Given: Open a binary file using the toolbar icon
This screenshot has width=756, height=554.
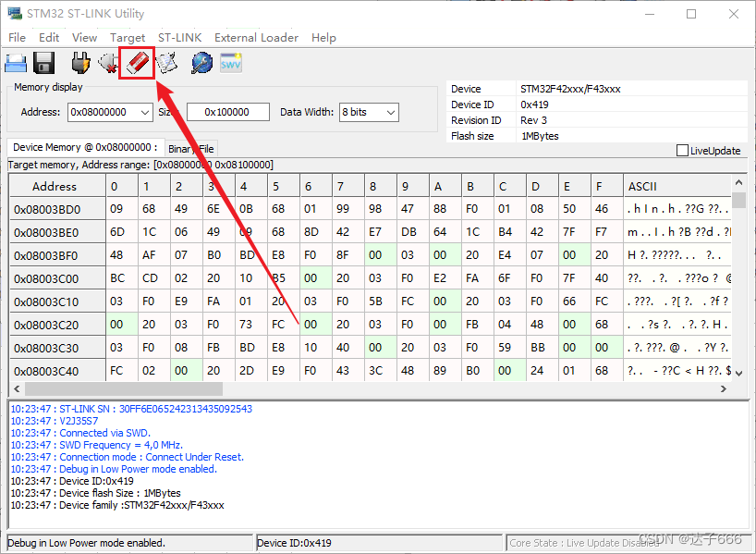Looking at the screenshot, I should pyautogui.click(x=17, y=62).
